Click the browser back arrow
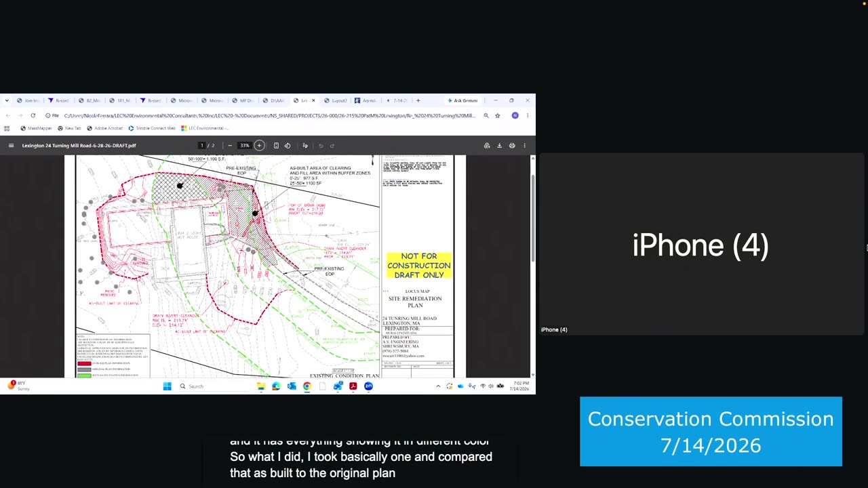This screenshot has width=868, height=488. tap(7, 115)
